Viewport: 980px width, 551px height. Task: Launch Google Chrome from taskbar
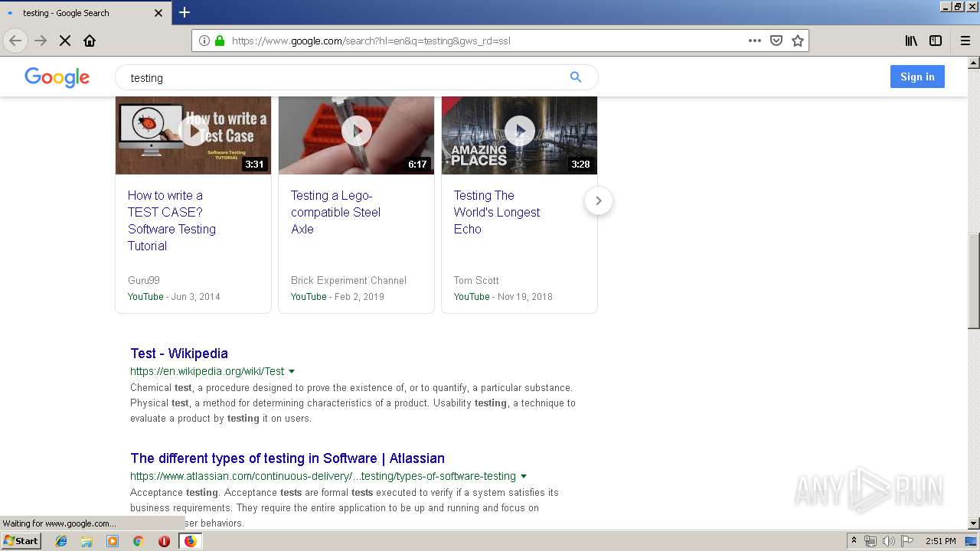point(138,541)
